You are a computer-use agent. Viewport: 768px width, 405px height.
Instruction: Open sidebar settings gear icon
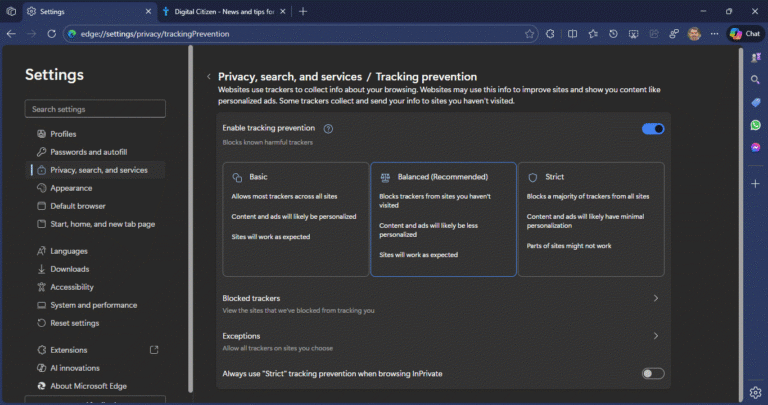coord(755,392)
